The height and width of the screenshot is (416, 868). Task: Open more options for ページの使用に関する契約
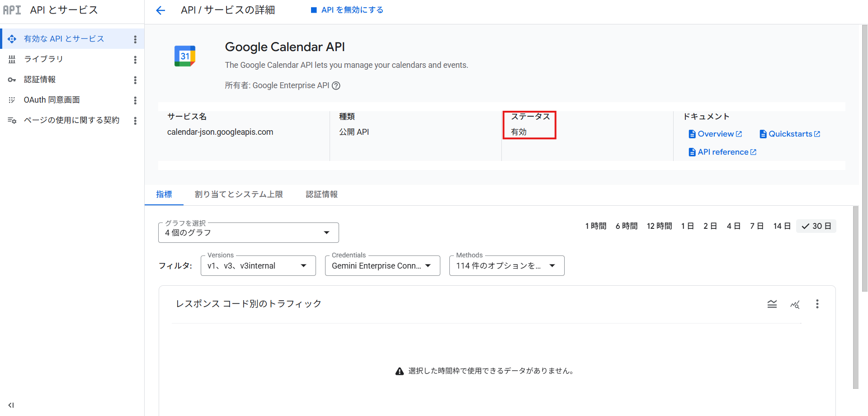135,121
